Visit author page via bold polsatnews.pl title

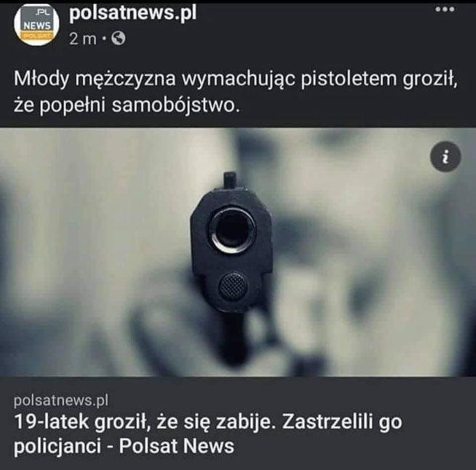coord(132,13)
